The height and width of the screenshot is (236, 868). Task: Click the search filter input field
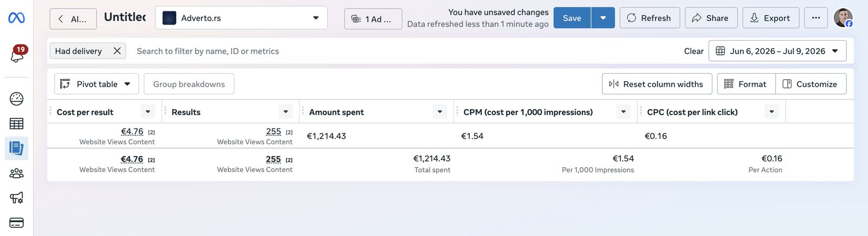click(401, 51)
